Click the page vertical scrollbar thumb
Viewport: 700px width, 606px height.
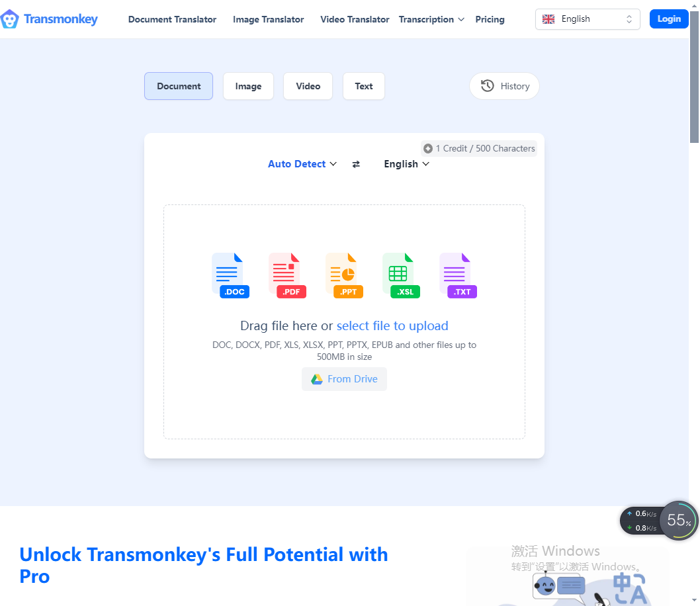pos(694,77)
